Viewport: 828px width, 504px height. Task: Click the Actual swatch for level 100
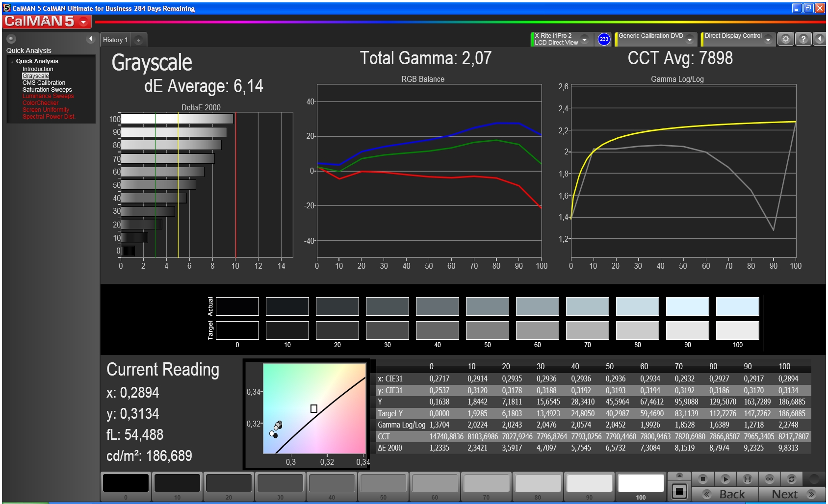737,306
